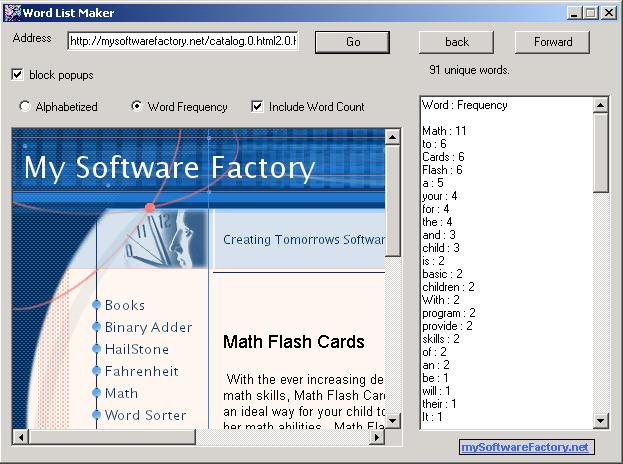Click the 'to : 6' entry

pyautogui.click(x=434, y=144)
